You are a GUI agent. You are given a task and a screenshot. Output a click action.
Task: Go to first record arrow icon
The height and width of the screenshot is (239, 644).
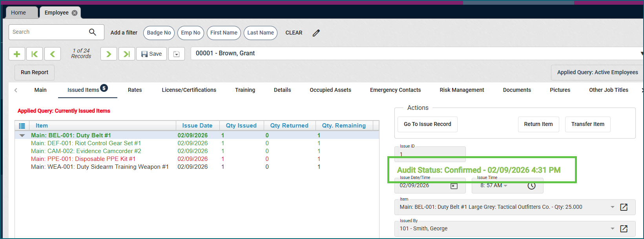click(x=35, y=54)
